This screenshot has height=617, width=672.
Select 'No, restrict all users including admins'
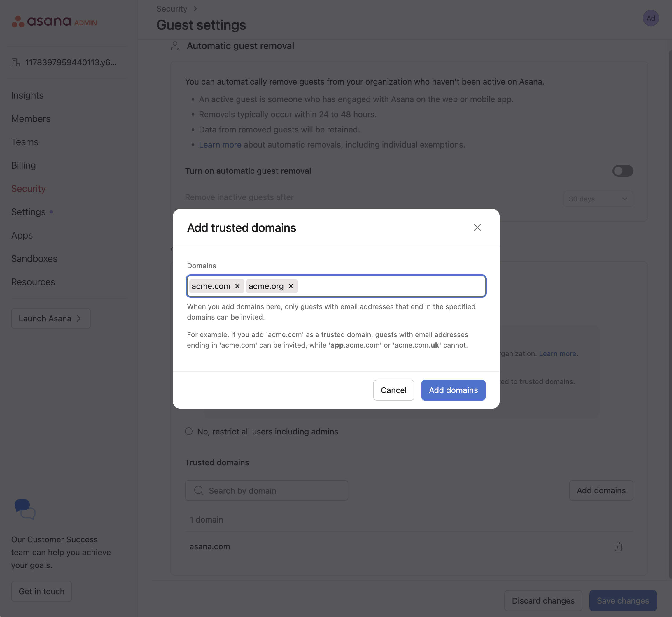click(x=189, y=431)
